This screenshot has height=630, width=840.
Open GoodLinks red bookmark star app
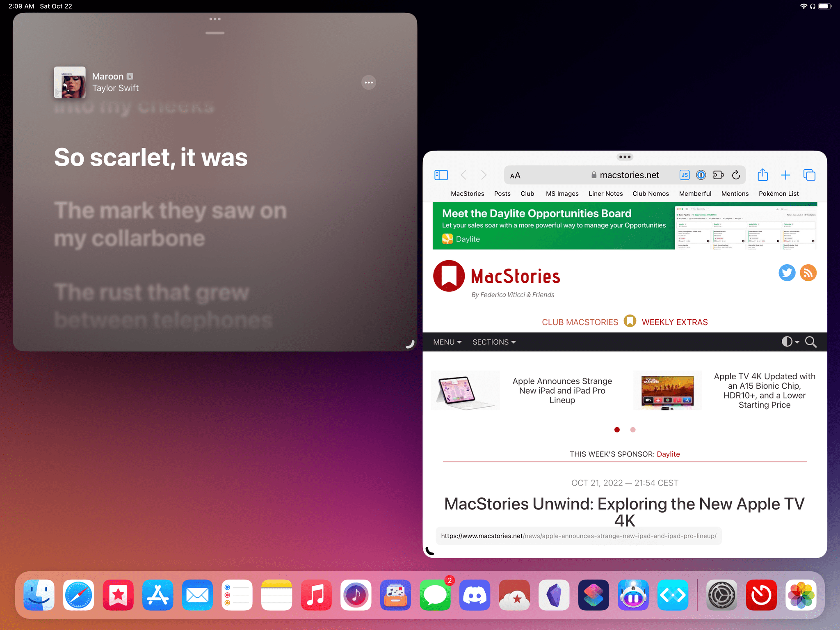118,595
